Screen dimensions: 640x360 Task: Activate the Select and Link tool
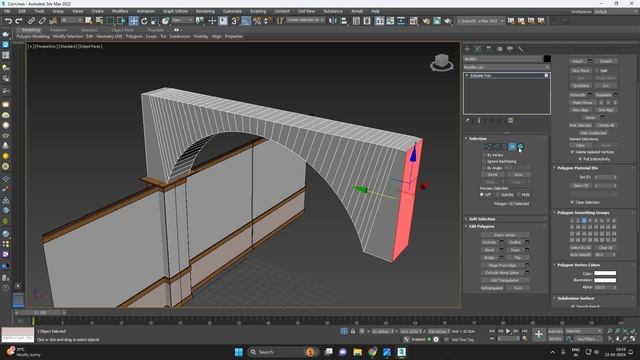pyautogui.click(x=31, y=20)
